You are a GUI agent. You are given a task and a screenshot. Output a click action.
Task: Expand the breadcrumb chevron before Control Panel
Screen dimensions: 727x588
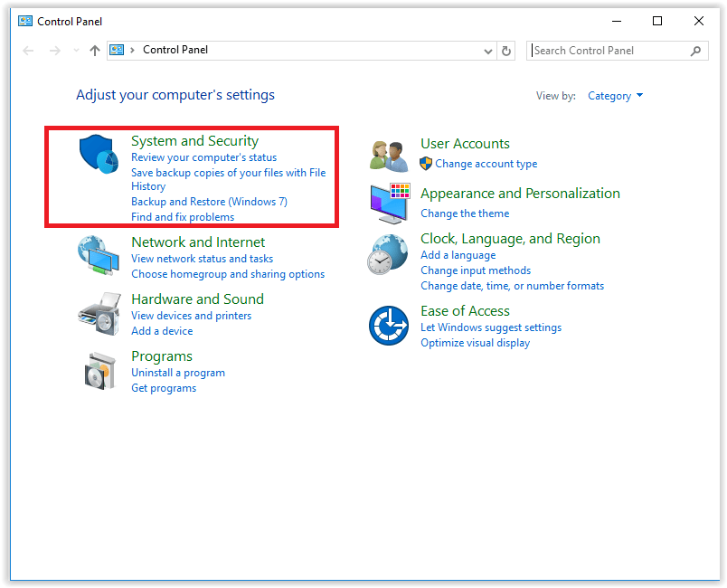(x=133, y=51)
